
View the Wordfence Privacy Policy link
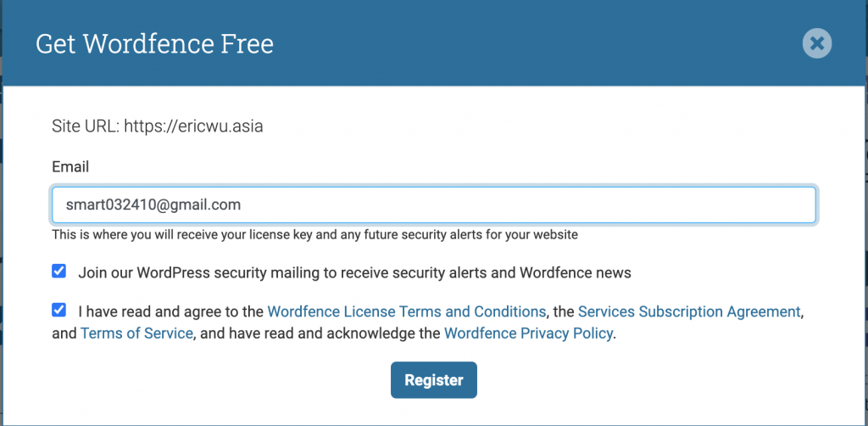point(529,334)
